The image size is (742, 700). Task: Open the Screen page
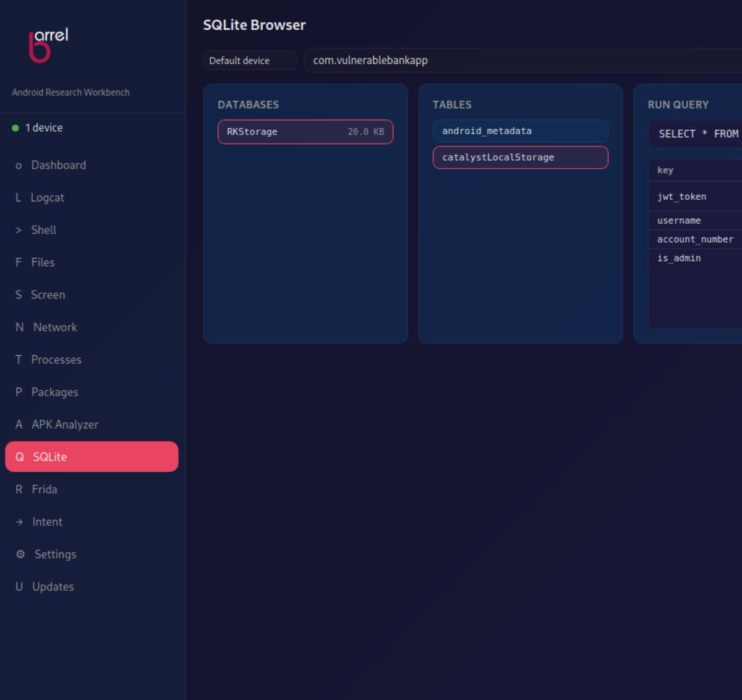coord(92,294)
